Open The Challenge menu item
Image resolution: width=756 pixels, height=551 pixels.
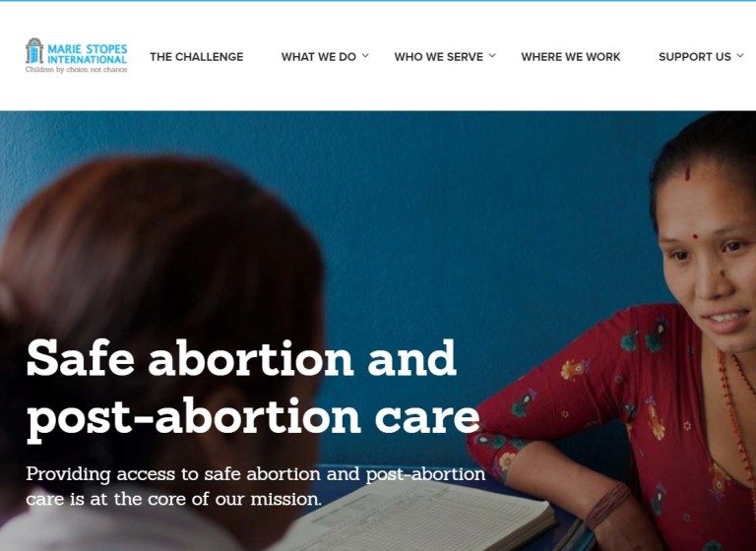196,57
